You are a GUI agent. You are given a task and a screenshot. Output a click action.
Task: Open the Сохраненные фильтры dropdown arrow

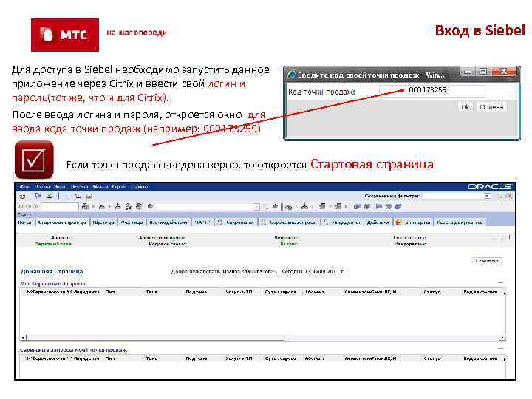(487, 196)
